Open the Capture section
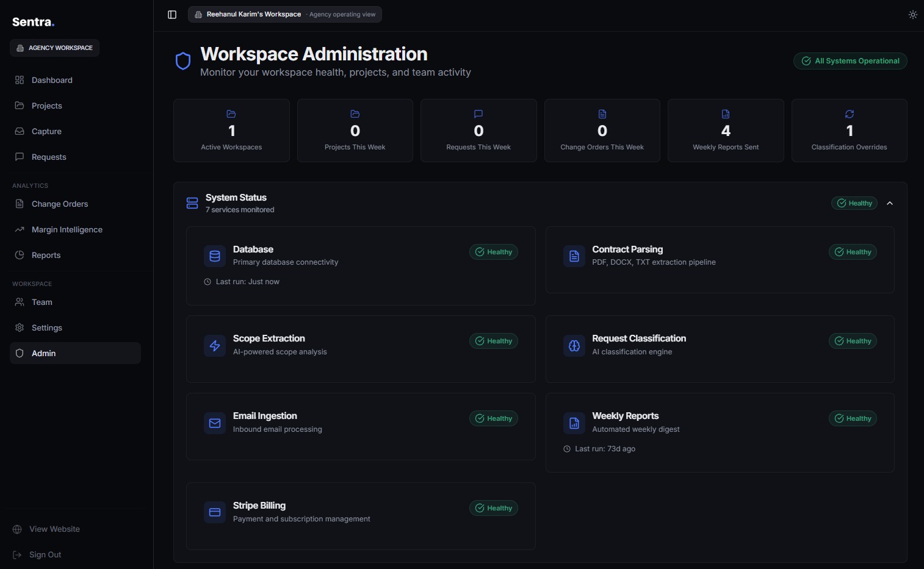Screen dimensions: 924x569 [75, 131]
